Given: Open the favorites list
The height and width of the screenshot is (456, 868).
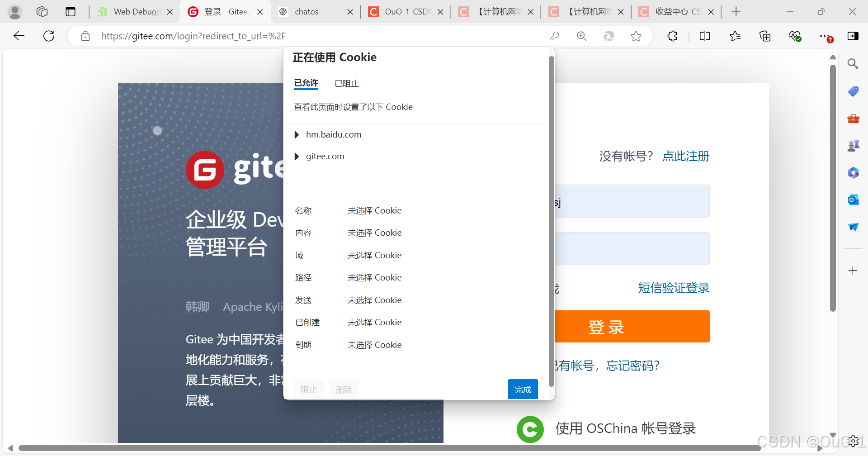Looking at the screenshot, I should pyautogui.click(x=735, y=36).
